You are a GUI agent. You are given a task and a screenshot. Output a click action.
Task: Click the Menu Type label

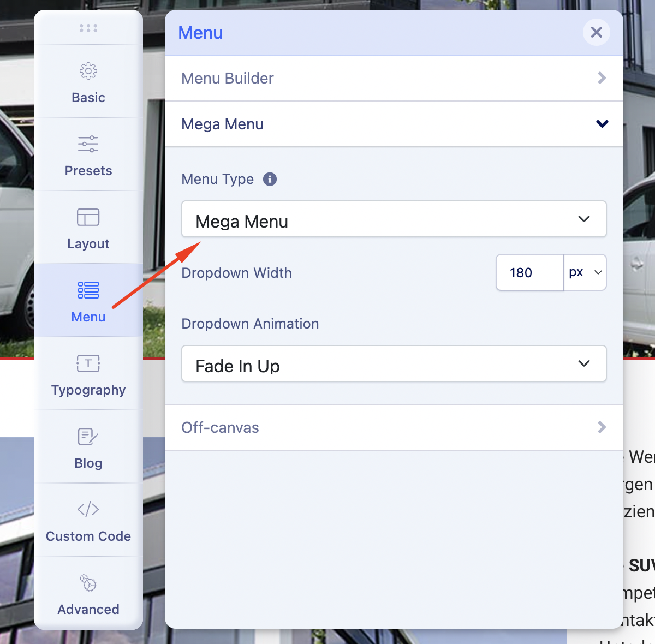(217, 179)
